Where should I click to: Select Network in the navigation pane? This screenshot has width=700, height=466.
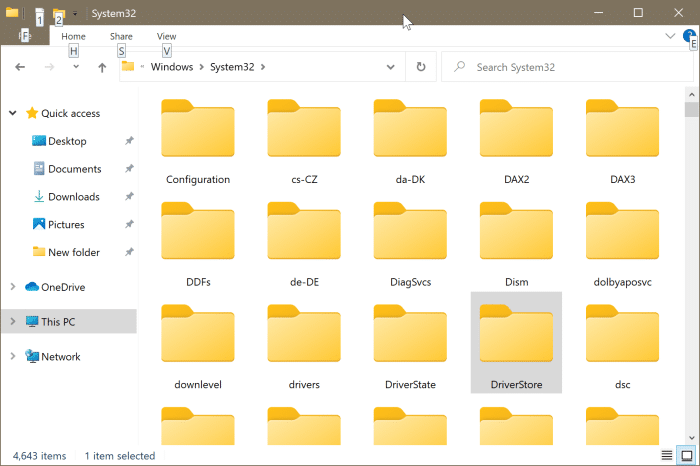coord(53,356)
